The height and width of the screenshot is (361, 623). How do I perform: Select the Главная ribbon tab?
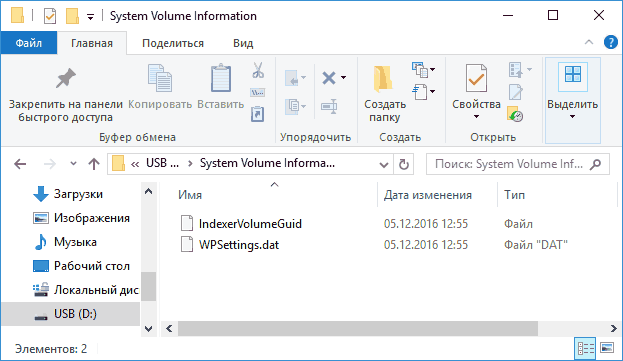click(92, 43)
